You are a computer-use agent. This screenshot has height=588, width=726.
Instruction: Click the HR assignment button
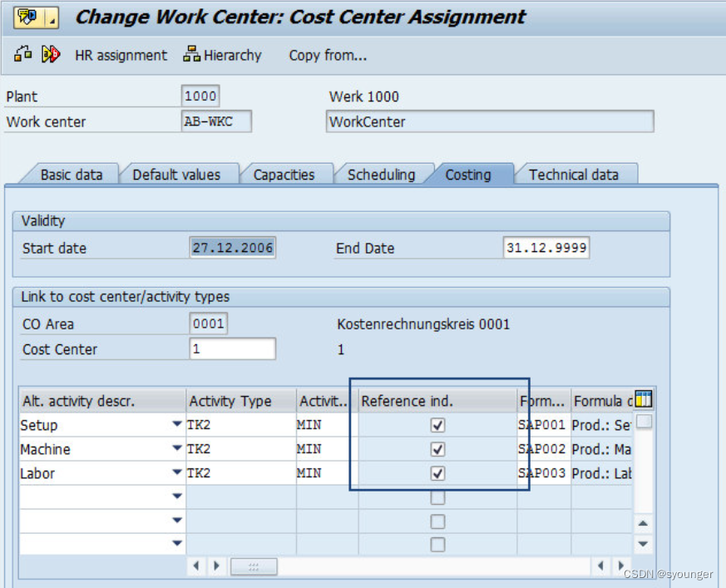(x=121, y=55)
